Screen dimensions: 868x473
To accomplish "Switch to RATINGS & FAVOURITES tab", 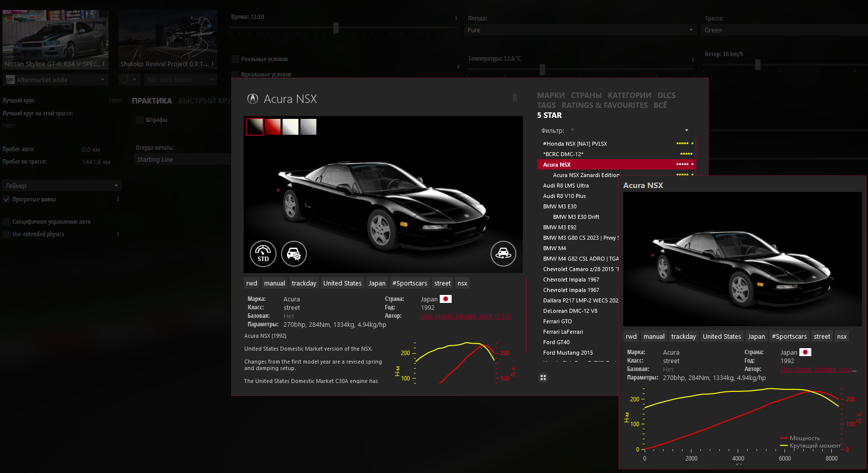I will click(604, 105).
